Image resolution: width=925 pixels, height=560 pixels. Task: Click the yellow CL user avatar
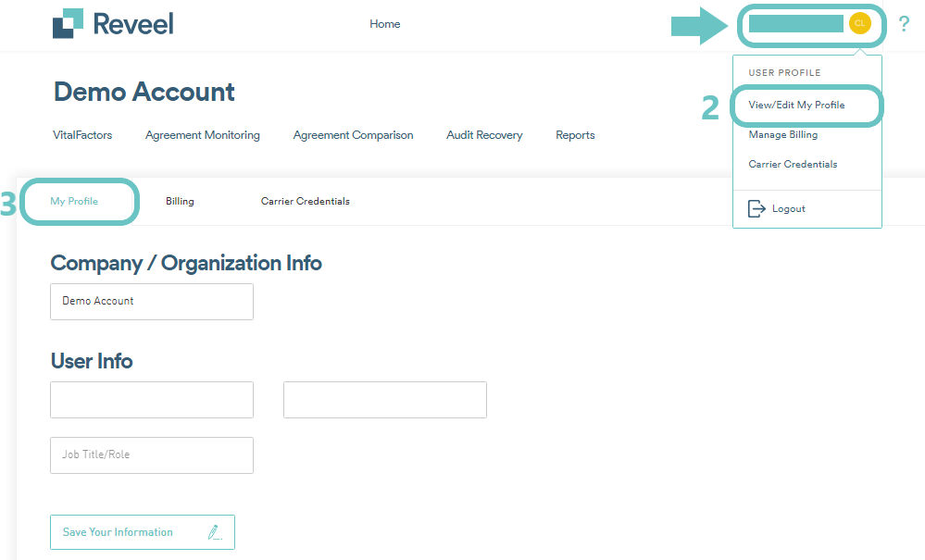point(859,23)
